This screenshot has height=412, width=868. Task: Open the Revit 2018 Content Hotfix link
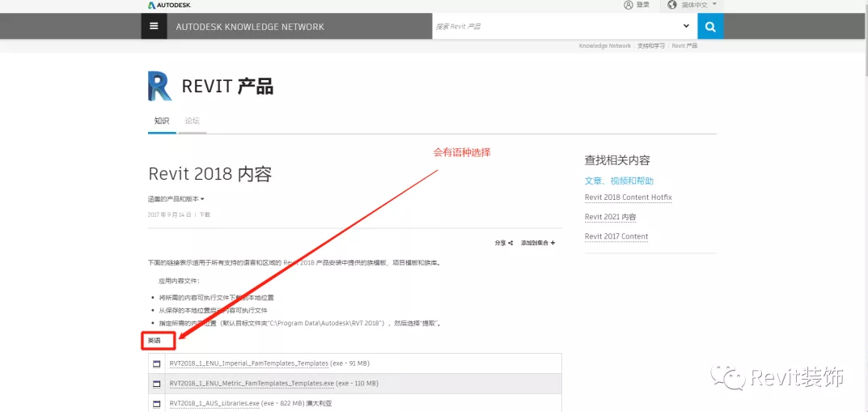[x=628, y=198]
